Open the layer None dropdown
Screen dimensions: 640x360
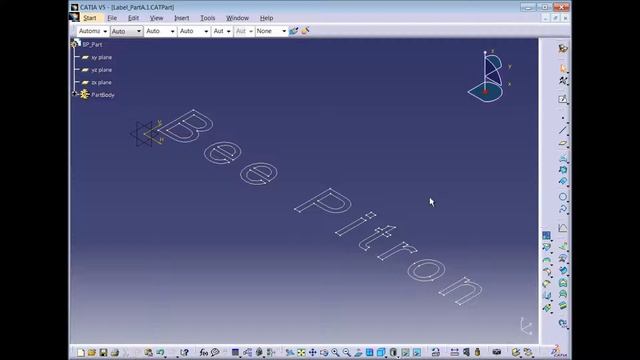click(271, 31)
